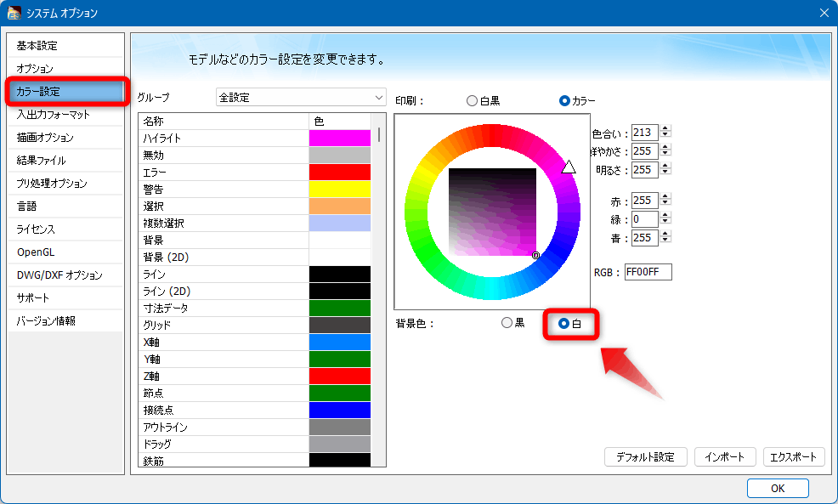Screen dimensions: 838x504
Task: Open the 言語 settings page
Action: coord(65,207)
